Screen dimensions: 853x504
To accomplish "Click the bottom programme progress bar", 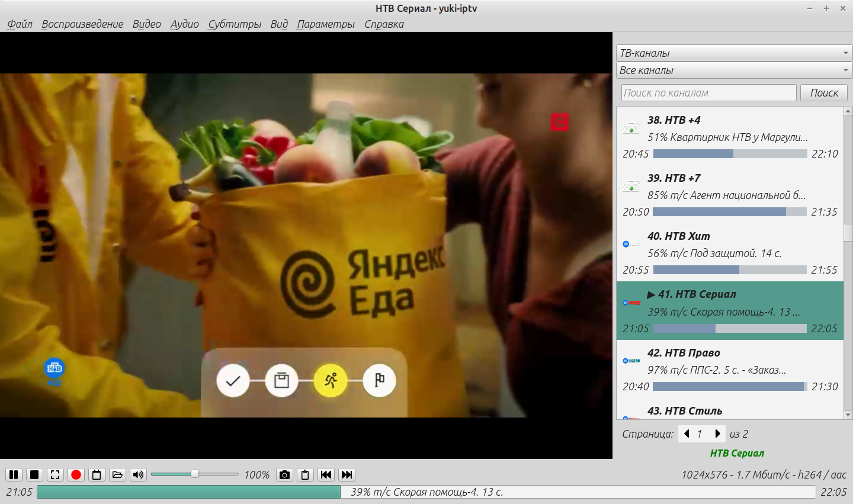I will click(426, 492).
